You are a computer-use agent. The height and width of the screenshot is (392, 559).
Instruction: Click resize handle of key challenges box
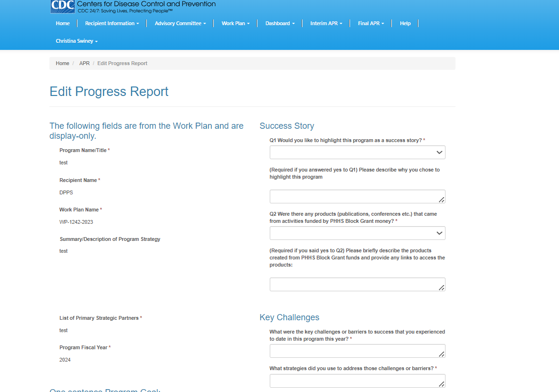pos(442,354)
